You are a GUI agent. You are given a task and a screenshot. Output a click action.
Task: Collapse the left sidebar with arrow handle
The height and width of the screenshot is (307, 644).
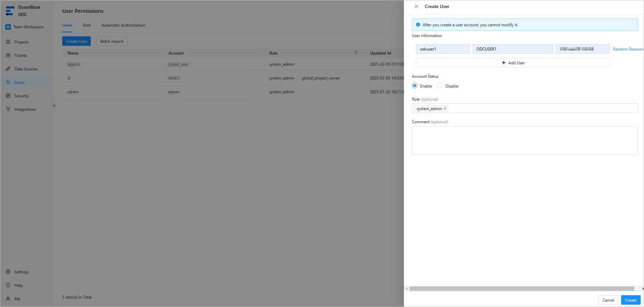[x=53, y=106]
